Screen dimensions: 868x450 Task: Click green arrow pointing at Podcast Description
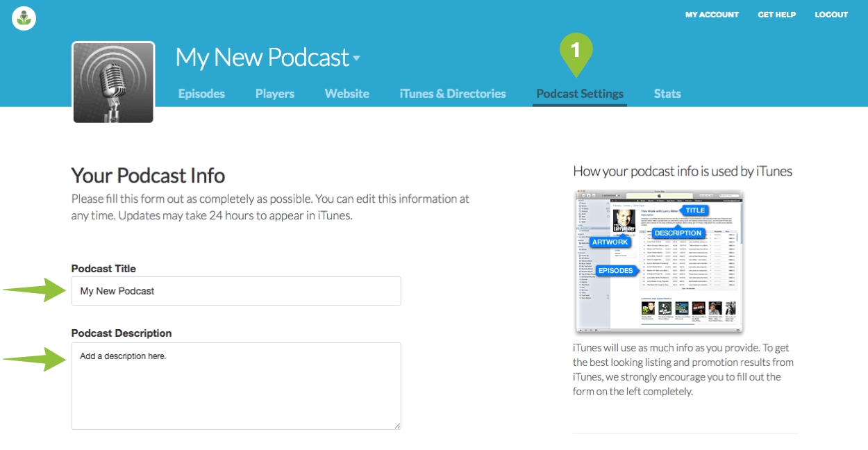[x=35, y=359]
